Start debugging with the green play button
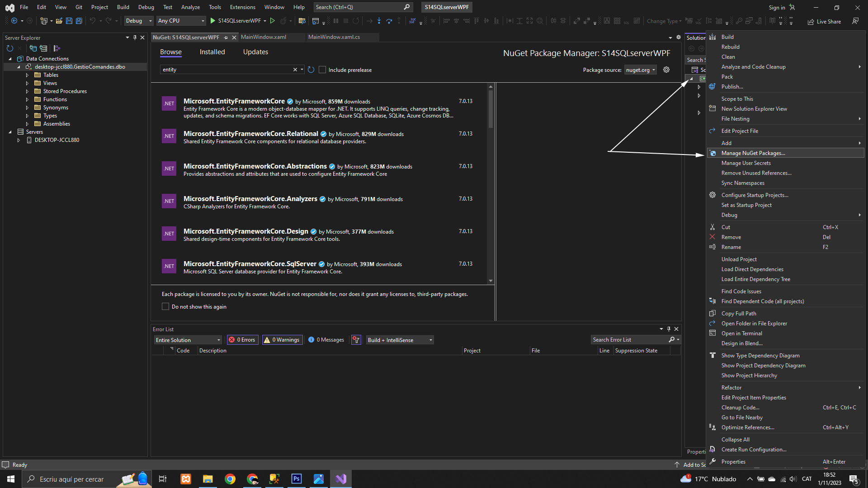Viewport: 868px width, 488px height. tap(213, 21)
